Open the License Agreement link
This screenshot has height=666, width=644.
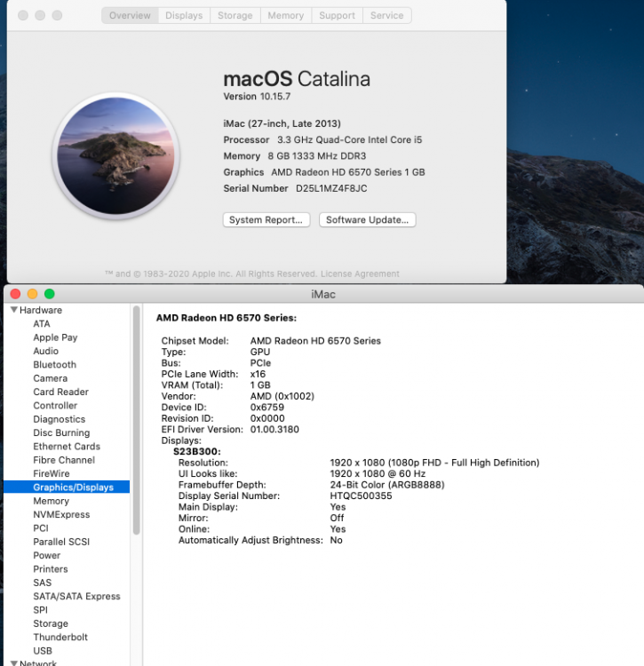click(x=360, y=274)
